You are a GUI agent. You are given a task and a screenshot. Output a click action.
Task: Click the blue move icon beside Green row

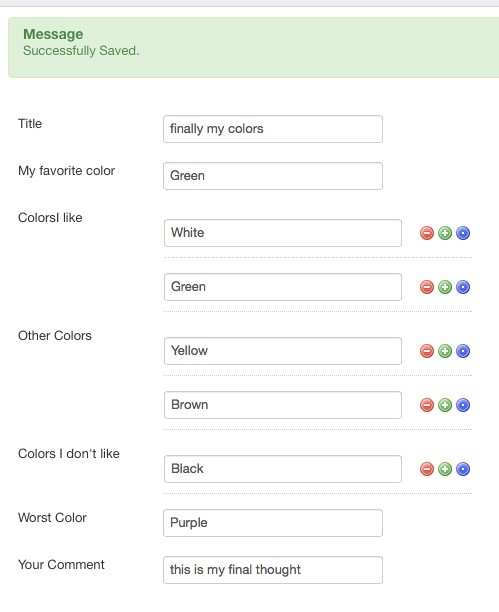[463, 287]
